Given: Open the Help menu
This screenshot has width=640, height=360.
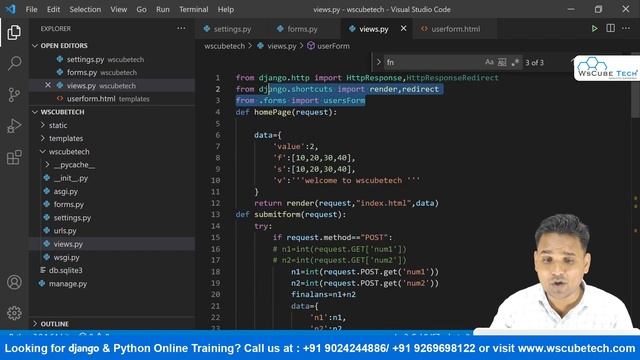Looking at the screenshot, I should (x=225, y=9).
